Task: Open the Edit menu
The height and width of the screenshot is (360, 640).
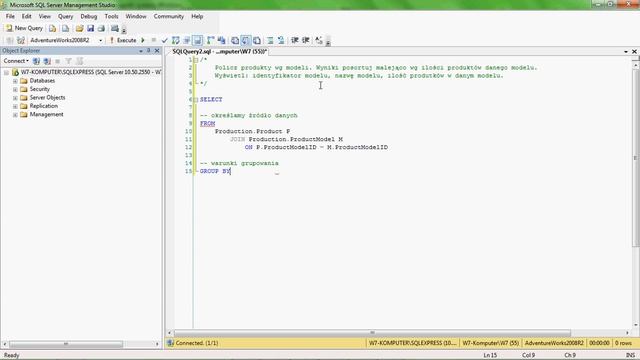Action: 27,16
